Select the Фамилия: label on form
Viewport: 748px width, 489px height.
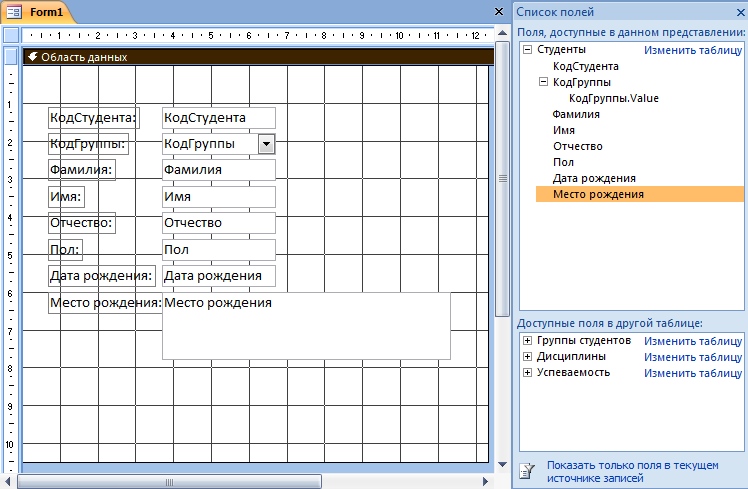click(82, 170)
